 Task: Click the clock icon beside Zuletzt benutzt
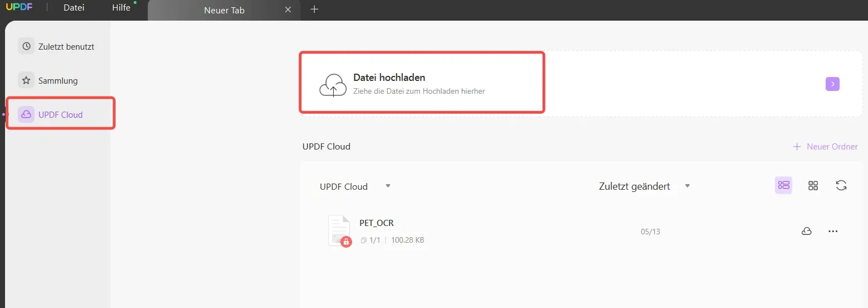point(26,46)
